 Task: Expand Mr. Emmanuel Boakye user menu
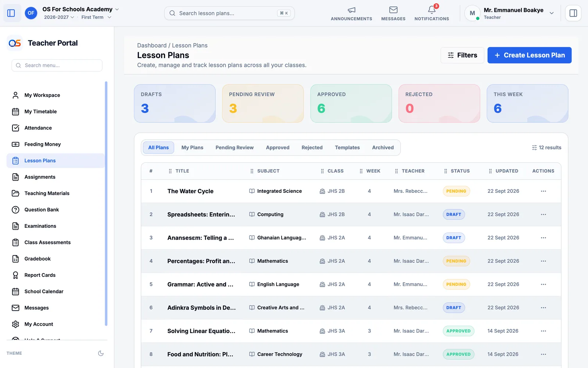[x=510, y=13]
